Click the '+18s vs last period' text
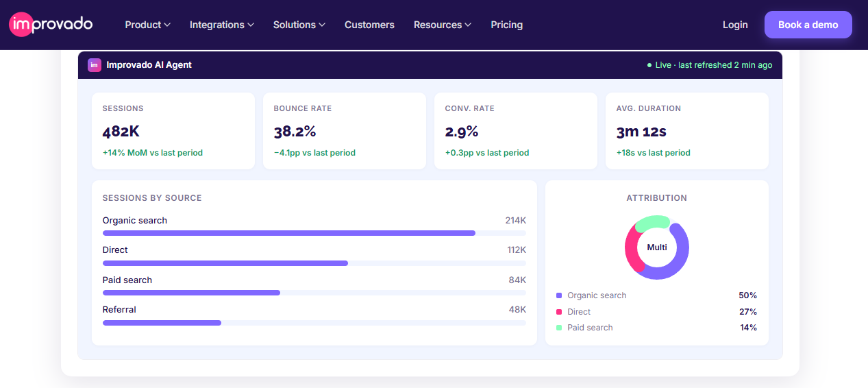The image size is (868, 388). 653,153
